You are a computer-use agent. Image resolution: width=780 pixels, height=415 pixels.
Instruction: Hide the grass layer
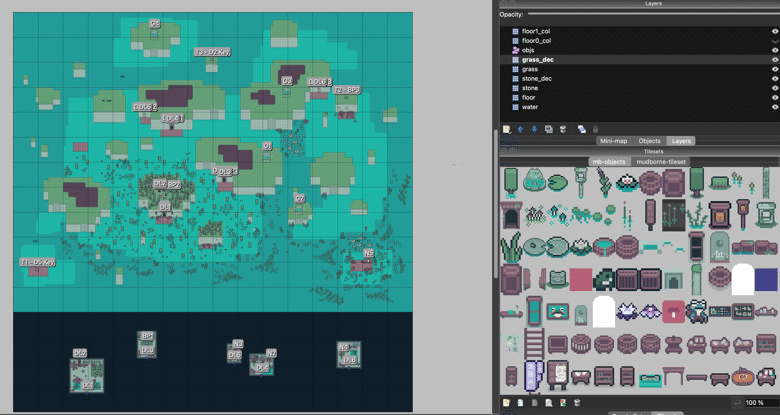[775, 69]
